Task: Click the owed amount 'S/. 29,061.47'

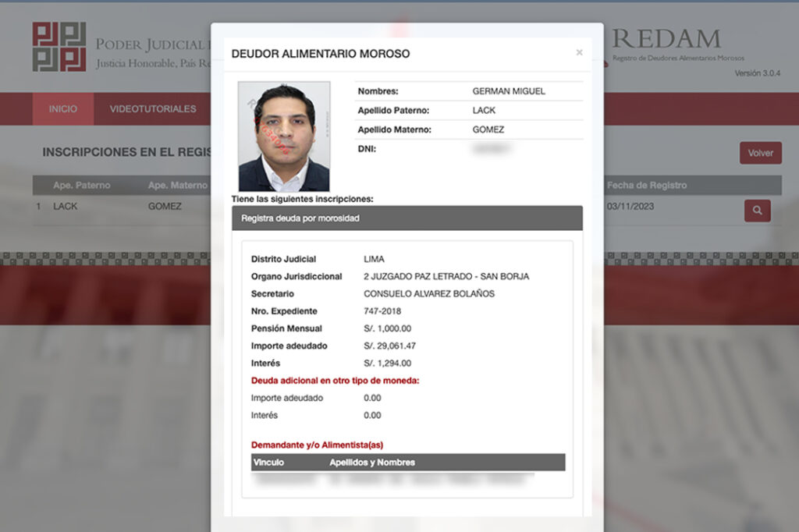Action: (x=390, y=346)
